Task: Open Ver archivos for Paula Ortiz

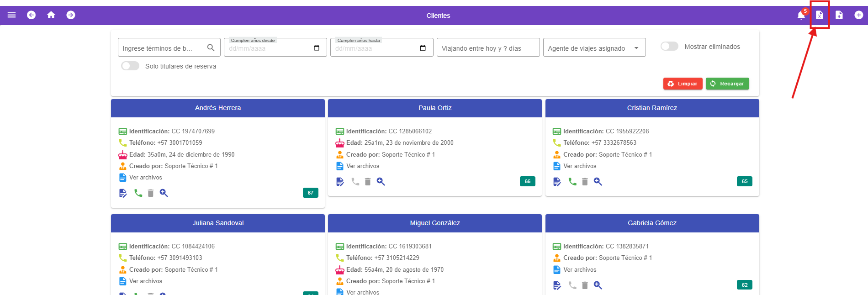Action: click(363, 166)
